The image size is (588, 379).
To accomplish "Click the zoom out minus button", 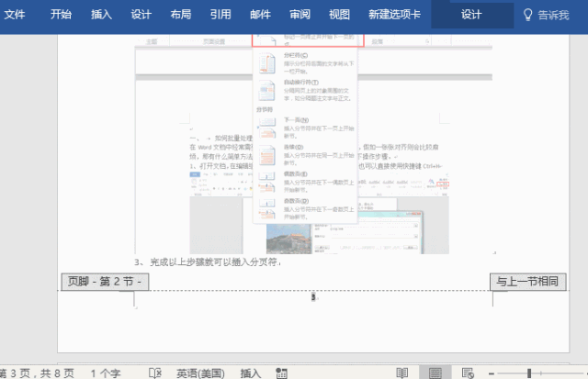I will point(492,373).
